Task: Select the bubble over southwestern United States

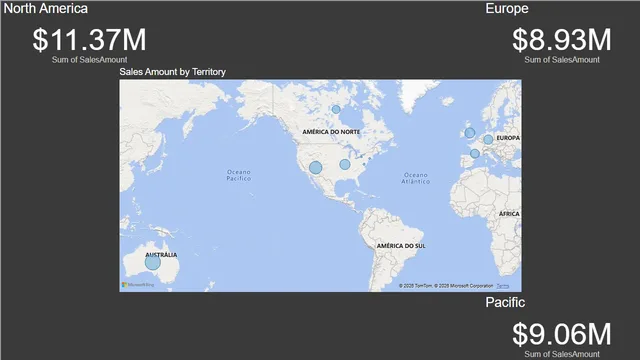Action: point(316,167)
